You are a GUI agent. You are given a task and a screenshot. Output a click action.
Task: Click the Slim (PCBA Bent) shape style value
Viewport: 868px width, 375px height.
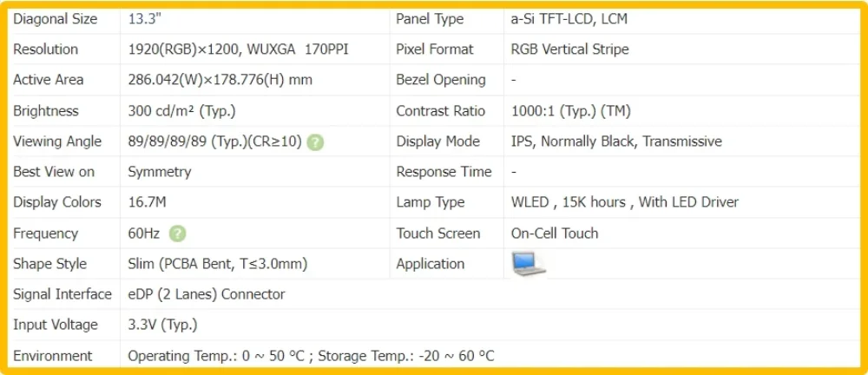(x=218, y=264)
